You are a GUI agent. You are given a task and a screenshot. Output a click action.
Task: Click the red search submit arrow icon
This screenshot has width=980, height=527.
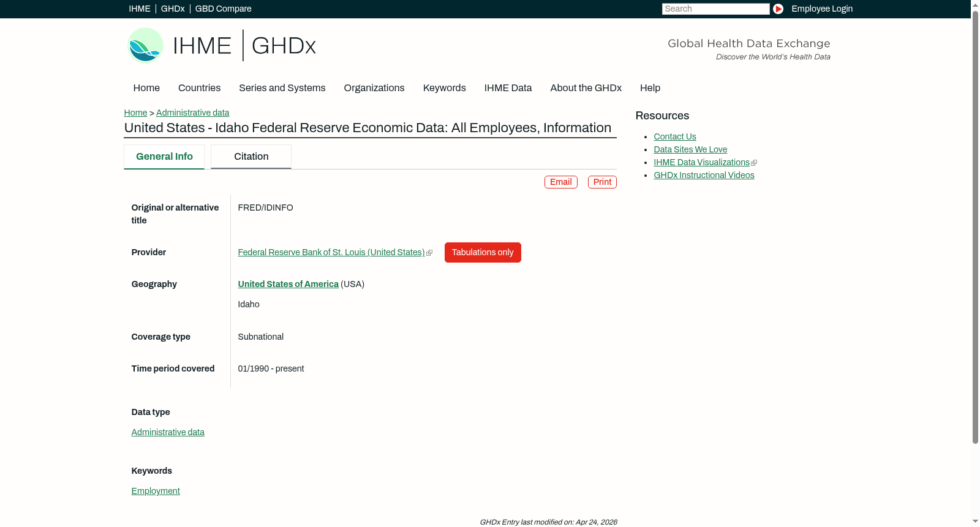click(778, 9)
